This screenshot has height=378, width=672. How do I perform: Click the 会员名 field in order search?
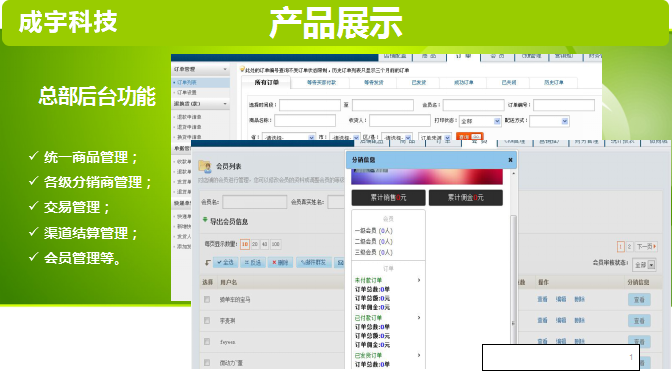[474, 105]
